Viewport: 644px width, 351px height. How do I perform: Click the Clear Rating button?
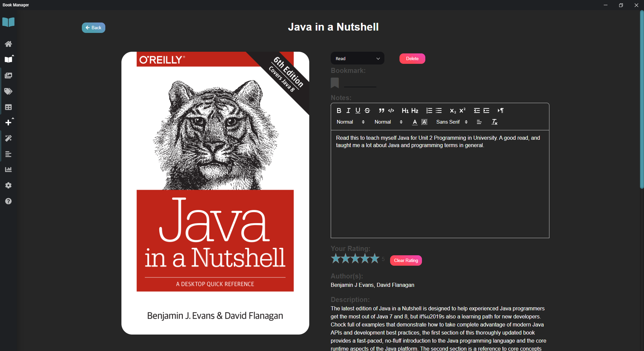point(406,260)
